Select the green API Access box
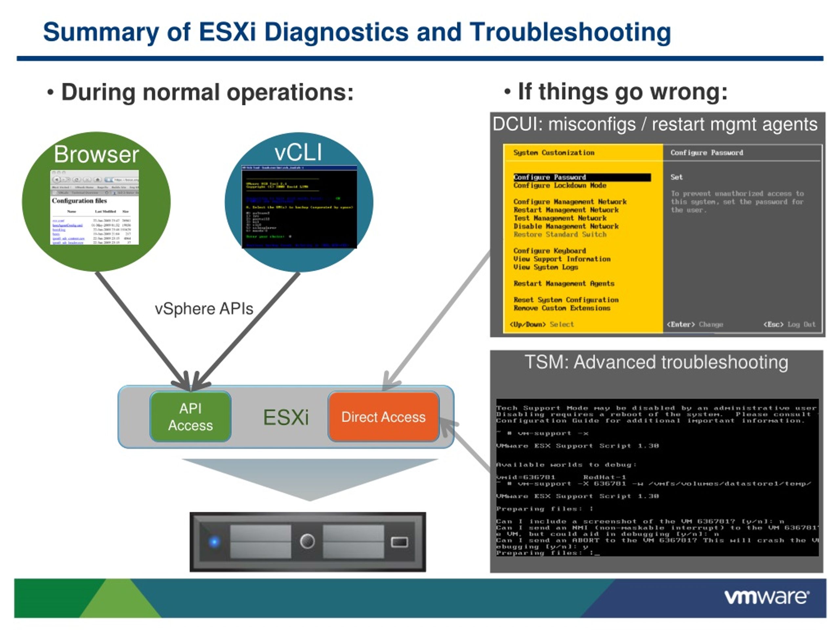The image size is (840, 630). click(190, 417)
